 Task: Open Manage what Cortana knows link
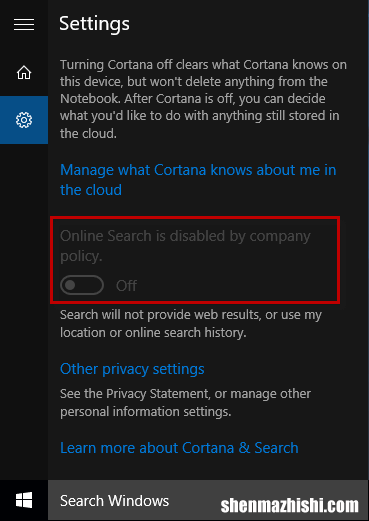point(198,180)
